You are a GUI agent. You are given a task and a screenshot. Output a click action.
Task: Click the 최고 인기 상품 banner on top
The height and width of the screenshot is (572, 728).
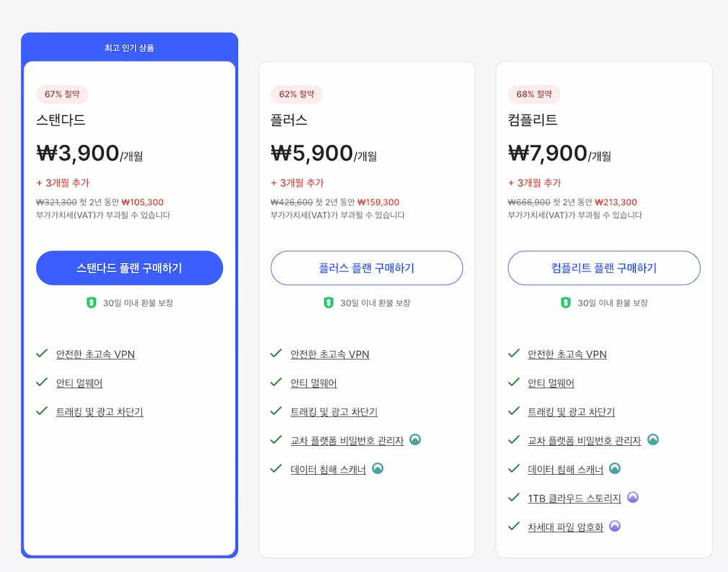pyautogui.click(x=130, y=48)
